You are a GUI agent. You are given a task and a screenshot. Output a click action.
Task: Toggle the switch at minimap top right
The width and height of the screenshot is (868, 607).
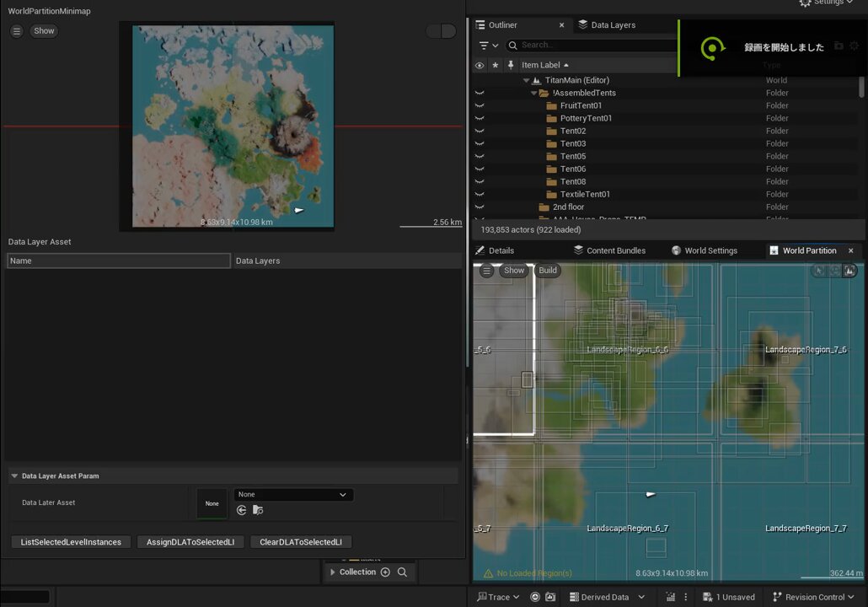442,31
